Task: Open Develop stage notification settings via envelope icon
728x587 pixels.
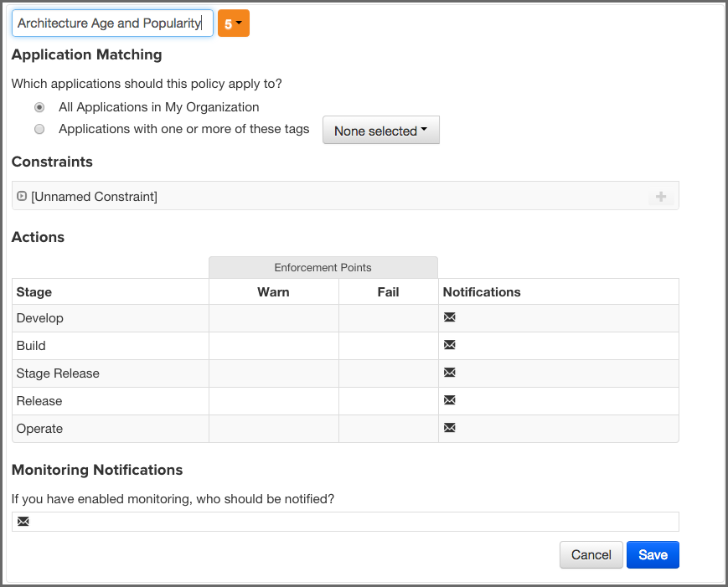Action: point(450,317)
